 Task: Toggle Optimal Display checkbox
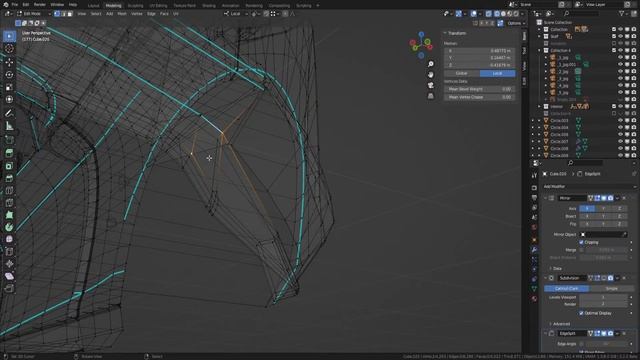click(x=581, y=313)
